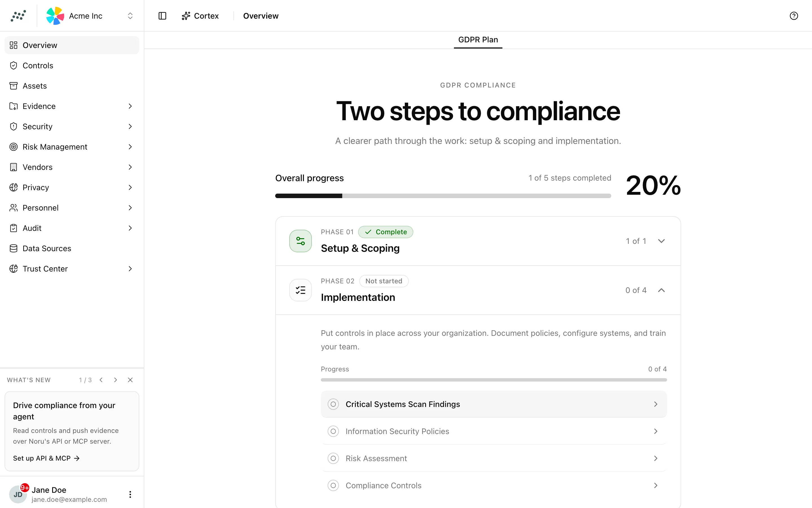Open Data Sources in the sidebar

pos(72,248)
